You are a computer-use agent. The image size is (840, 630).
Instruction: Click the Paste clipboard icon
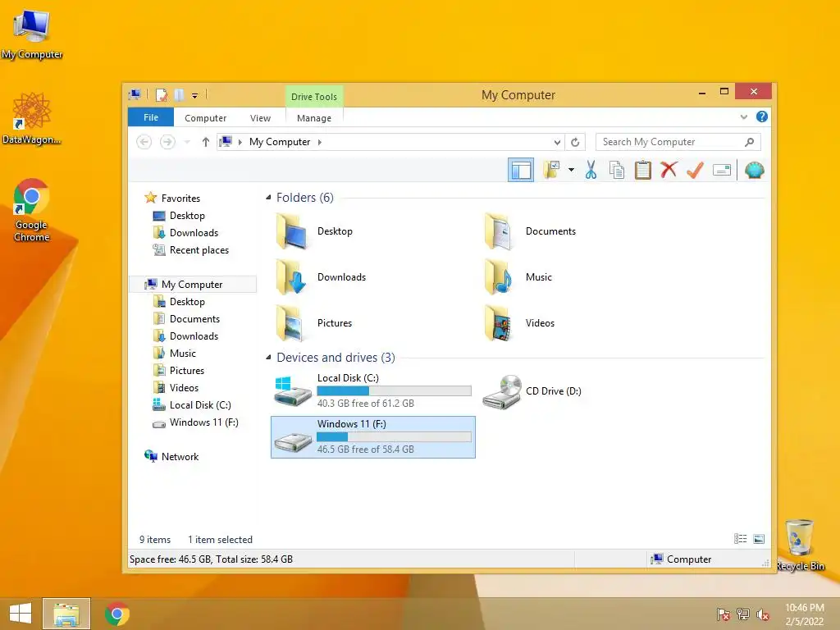pyautogui.click(x=643, y=171)
